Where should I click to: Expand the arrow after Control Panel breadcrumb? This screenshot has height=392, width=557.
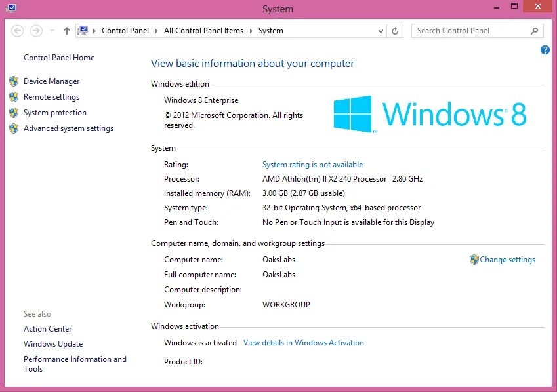[x=156, y=31]
